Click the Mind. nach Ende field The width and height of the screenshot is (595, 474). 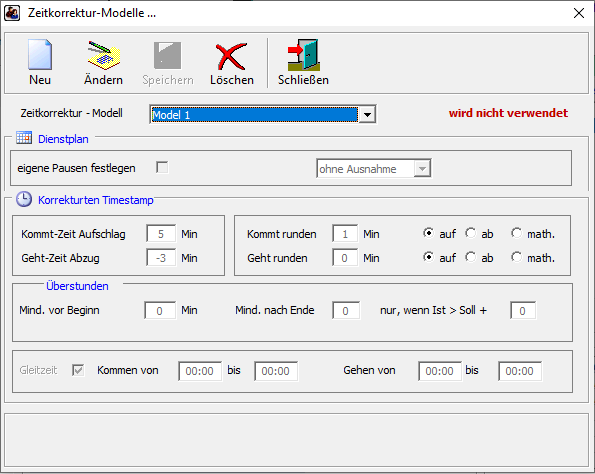346,310
